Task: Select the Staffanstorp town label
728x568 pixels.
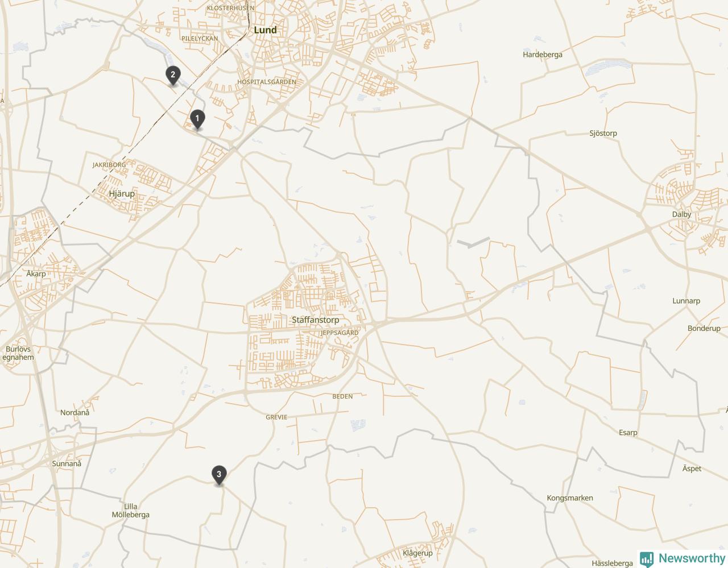Action: click(315, 320)
